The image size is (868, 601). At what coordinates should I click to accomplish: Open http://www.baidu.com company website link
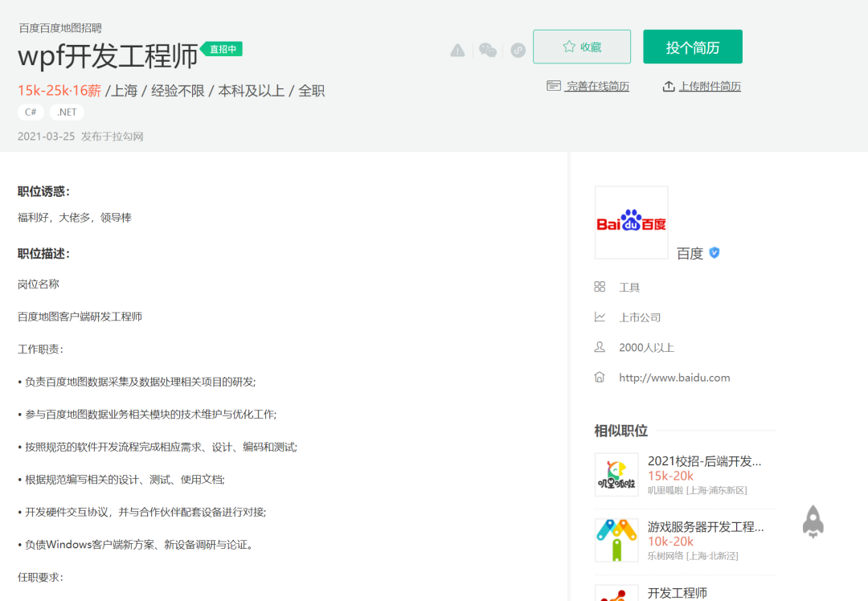coord(674,378)
